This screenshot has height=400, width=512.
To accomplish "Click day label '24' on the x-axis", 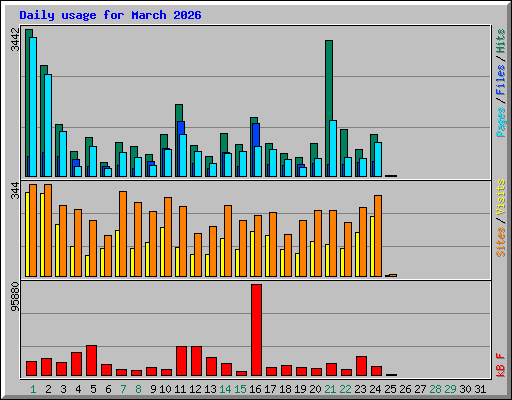I will (x=375, y=389).
